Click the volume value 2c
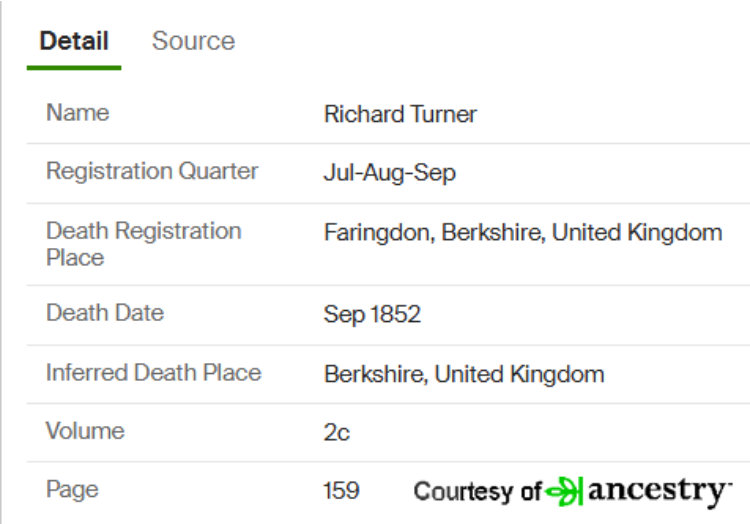 [337, 433]
